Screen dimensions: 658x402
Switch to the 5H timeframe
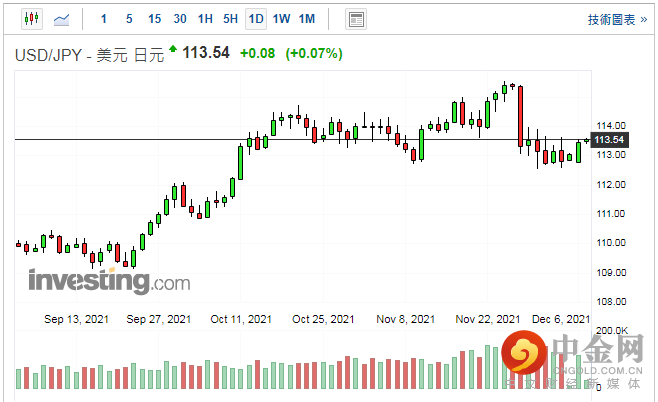[x=230, y=19]
